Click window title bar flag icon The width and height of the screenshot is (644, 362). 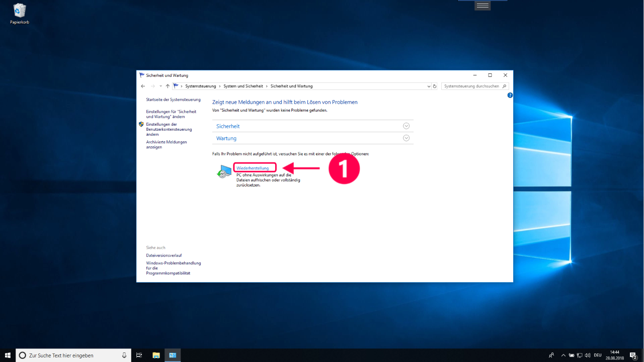[142, 75]
